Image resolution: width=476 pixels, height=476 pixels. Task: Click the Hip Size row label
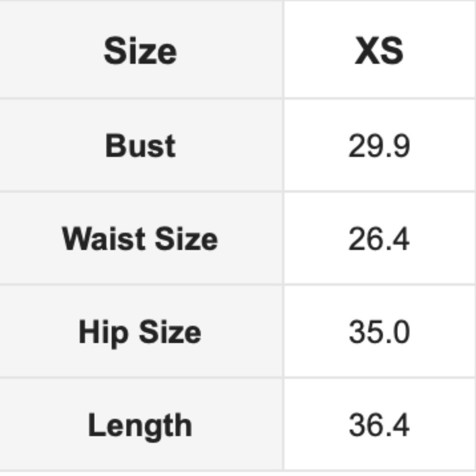(140, 332)
